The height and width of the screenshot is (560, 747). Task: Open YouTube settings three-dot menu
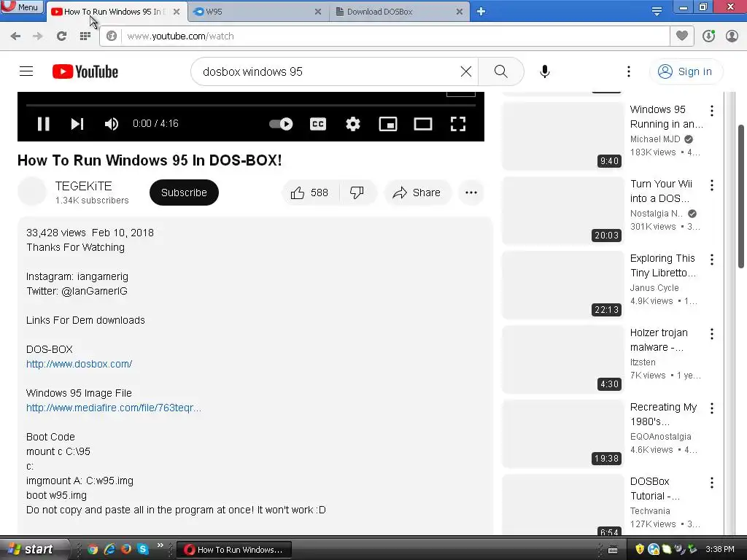[x=629, y=71]
